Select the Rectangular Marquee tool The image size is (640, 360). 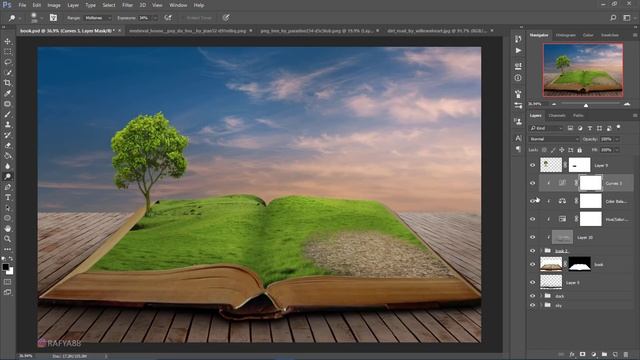[7, 51]
